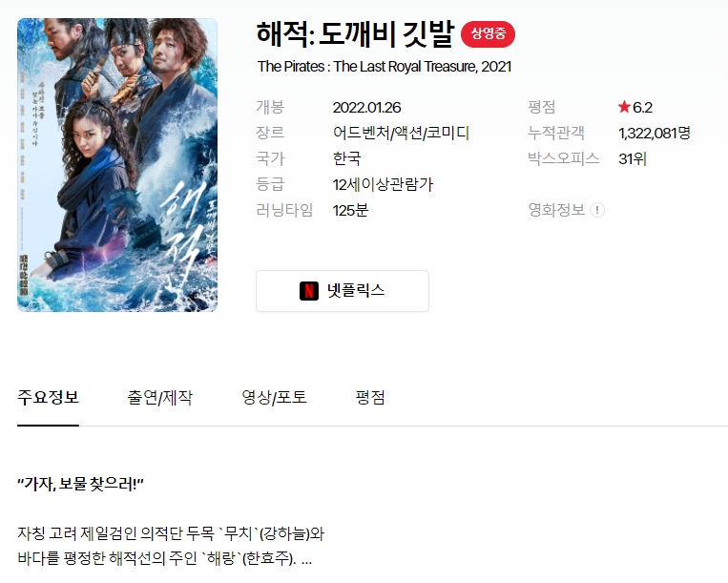
Task: Click the 6.2 rating score
Action: coord(642,108)
